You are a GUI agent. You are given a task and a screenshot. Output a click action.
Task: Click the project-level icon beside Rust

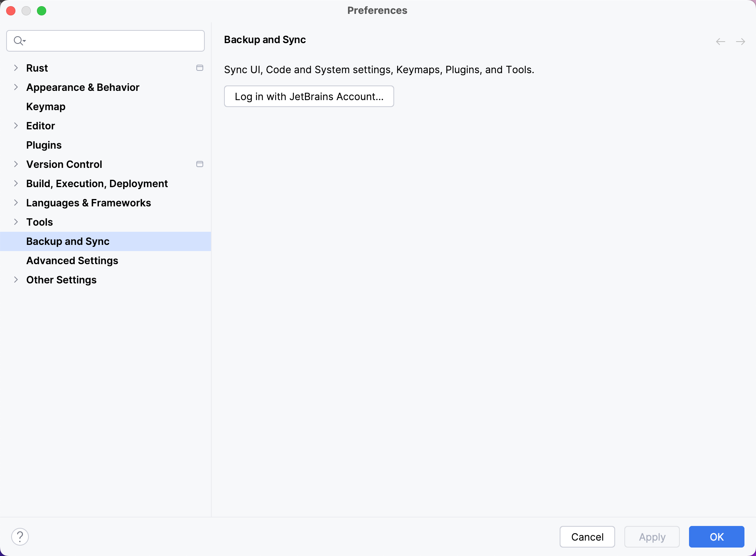point(199,68)
